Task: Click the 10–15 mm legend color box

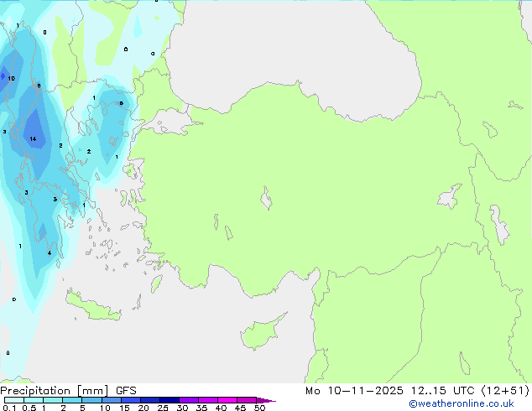Action: 111,400
